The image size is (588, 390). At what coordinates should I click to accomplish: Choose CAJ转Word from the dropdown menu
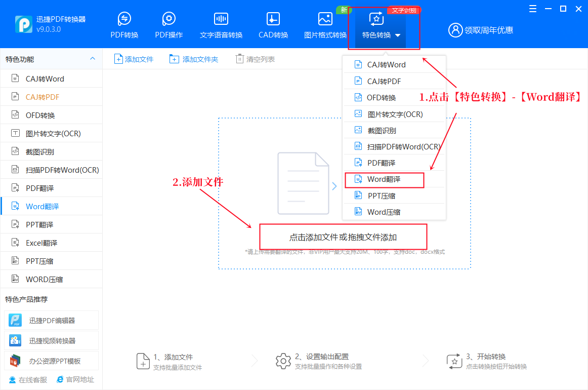394,64
